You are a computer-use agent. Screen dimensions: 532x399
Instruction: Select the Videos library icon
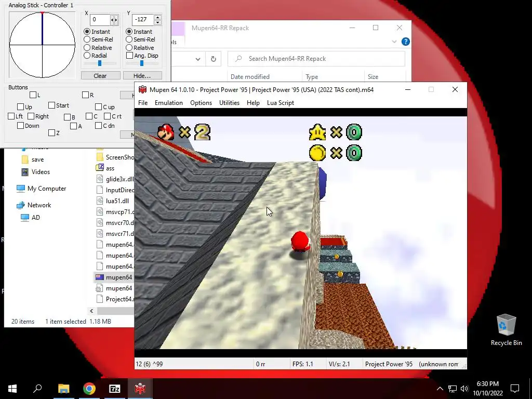[x=25, y=172]
